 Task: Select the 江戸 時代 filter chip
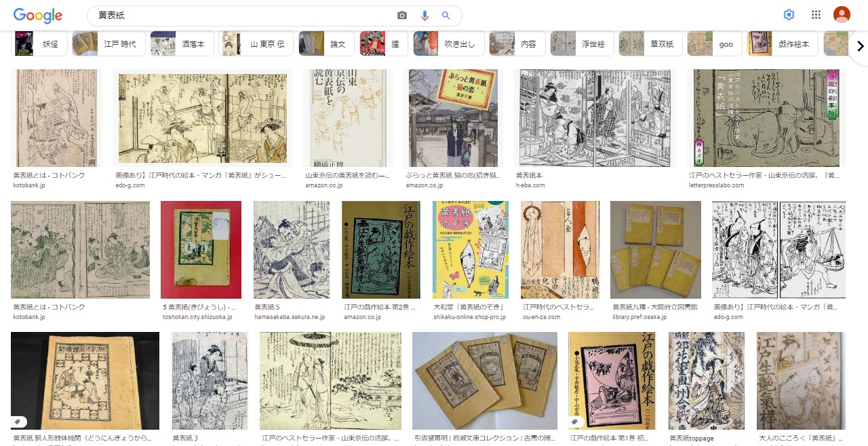point(108,43)
